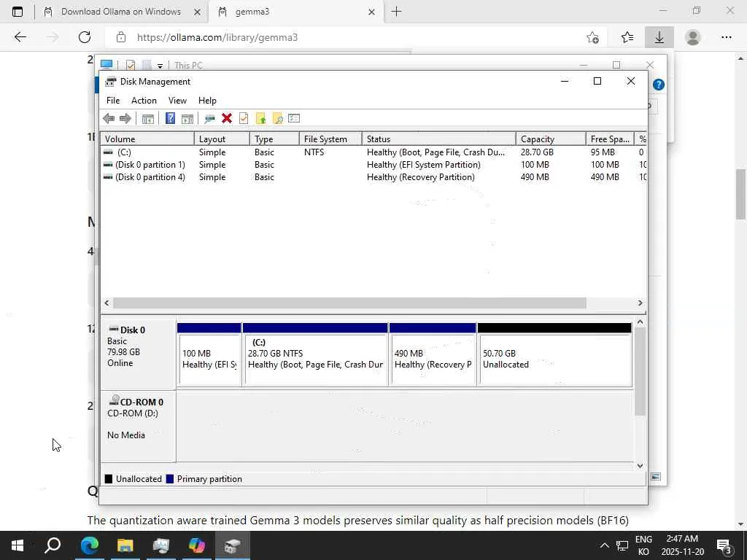Open the File menu
Viewport: 747px width, 560px height.
pos(113,101)
